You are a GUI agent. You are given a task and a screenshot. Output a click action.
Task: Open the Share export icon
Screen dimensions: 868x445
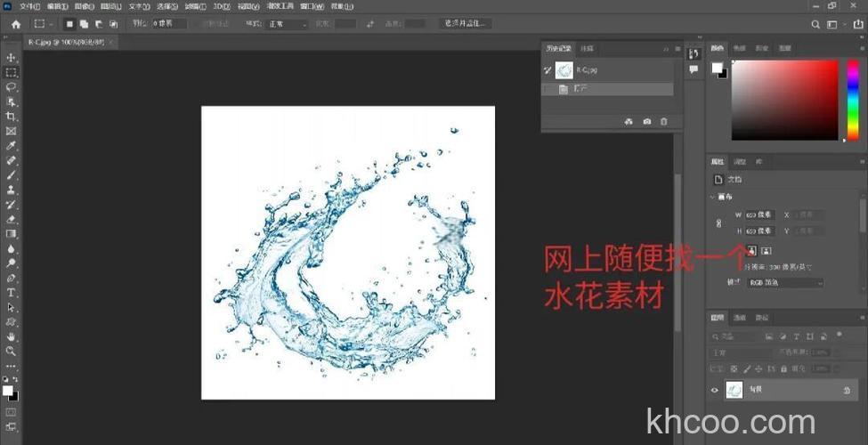coord(858,24)
